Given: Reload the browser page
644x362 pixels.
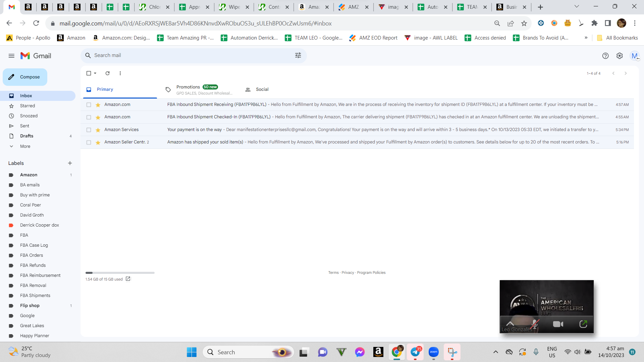Looking at the screenshot, I should pos(36,23).
